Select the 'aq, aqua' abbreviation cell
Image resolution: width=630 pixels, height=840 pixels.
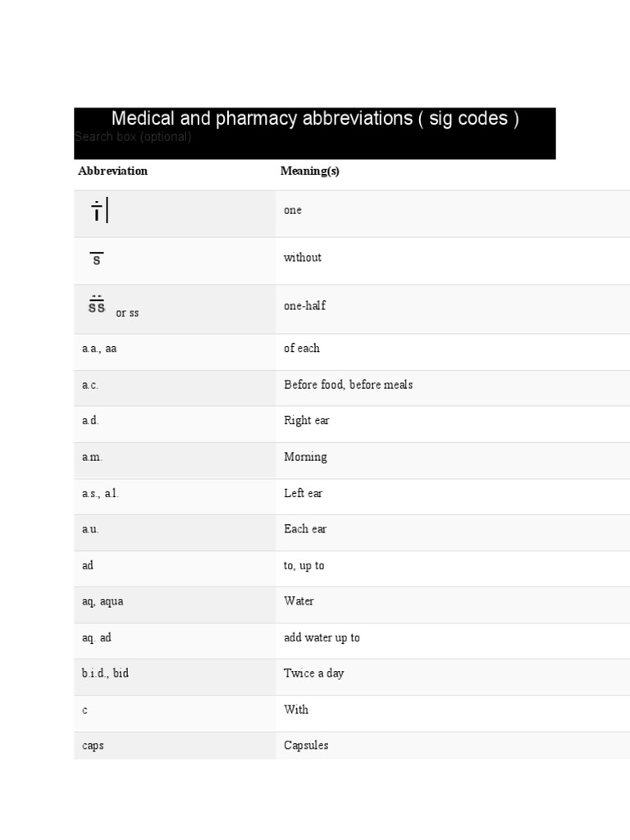[103, 601]
